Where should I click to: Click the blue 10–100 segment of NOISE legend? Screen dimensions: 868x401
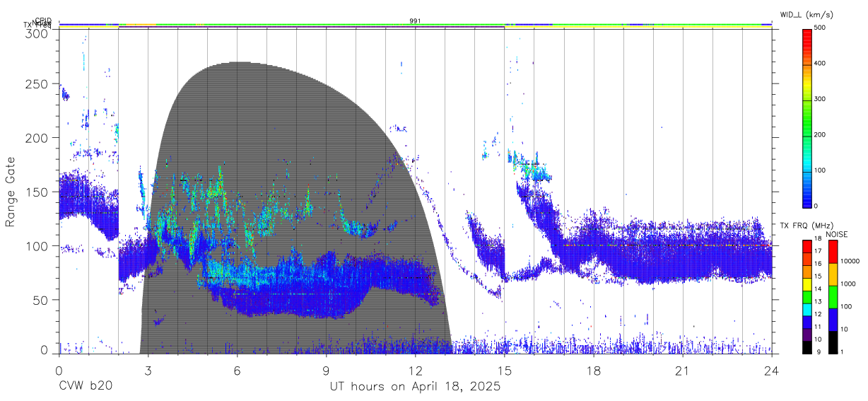(833, 319)
